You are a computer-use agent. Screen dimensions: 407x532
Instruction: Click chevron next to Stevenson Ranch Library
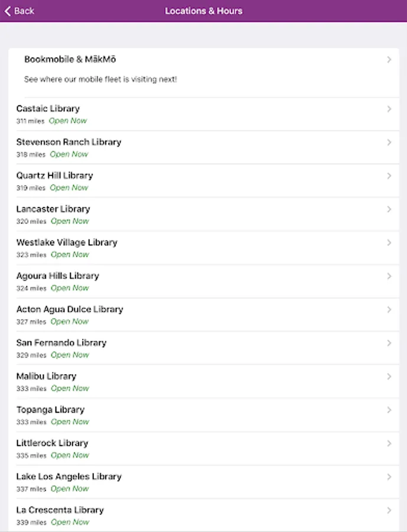point(389,142)
